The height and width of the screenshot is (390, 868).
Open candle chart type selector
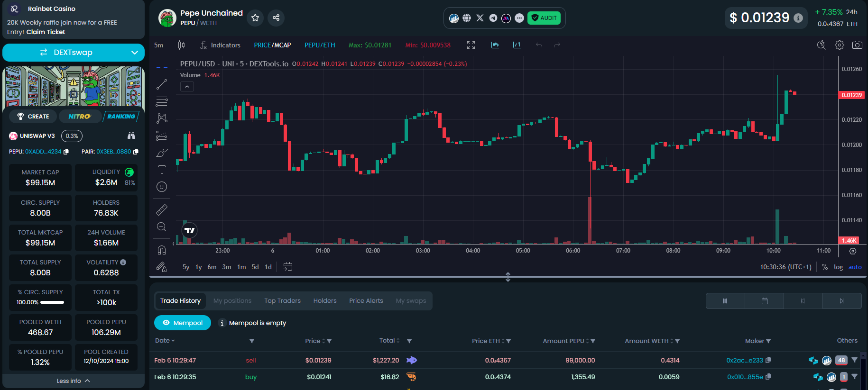(181, 45)
